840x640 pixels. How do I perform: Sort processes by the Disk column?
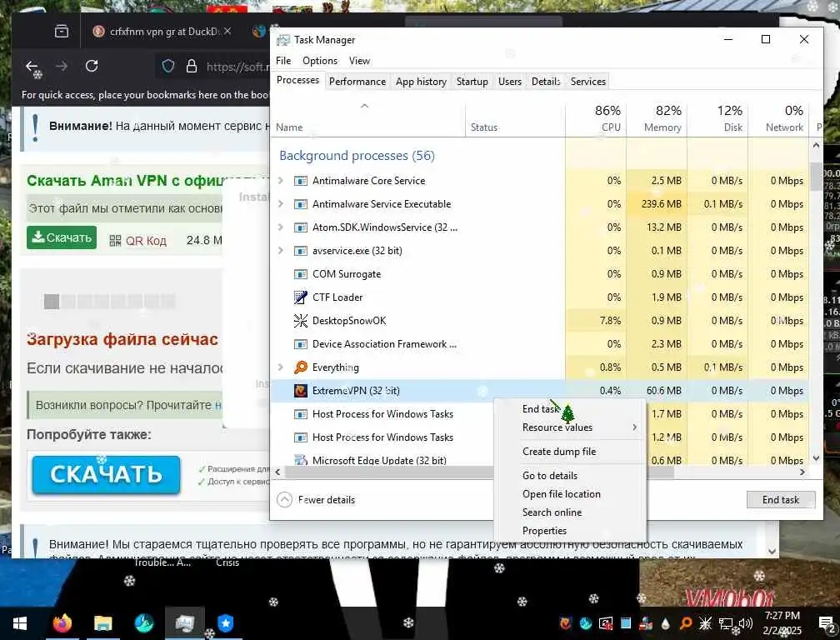(x=717, y=117)
